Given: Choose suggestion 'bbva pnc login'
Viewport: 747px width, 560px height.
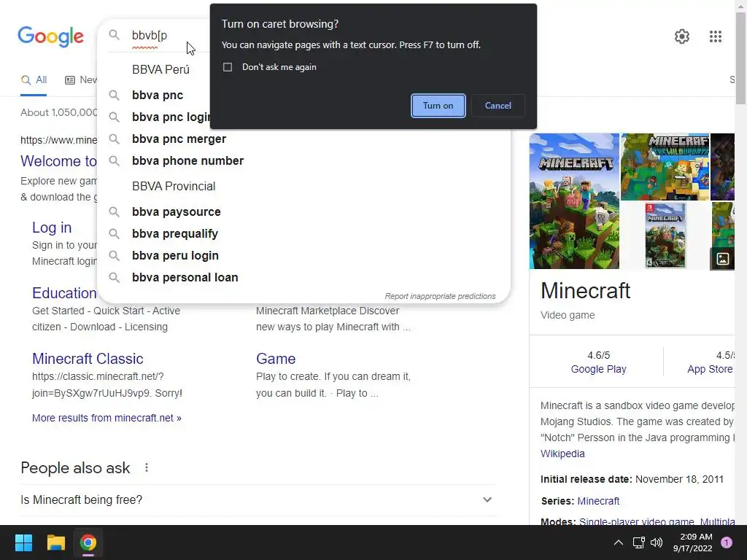Looking at the screenshot, I should (x=171, y=117).
